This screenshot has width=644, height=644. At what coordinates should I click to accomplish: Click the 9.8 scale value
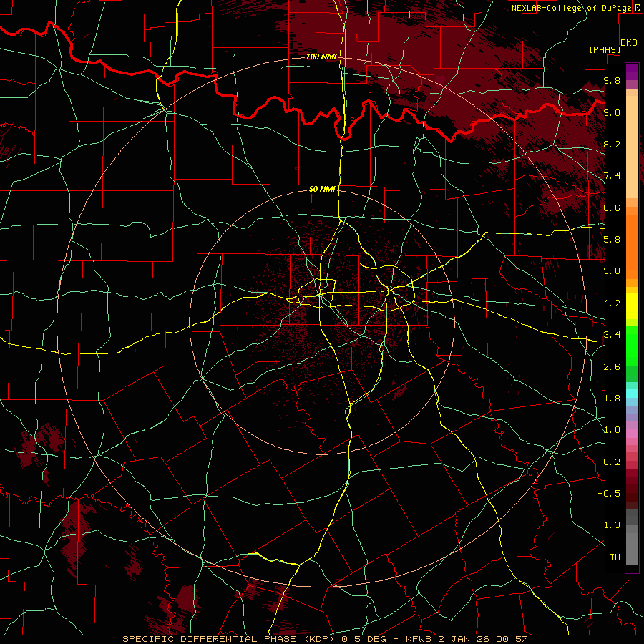tap(612, 80)
